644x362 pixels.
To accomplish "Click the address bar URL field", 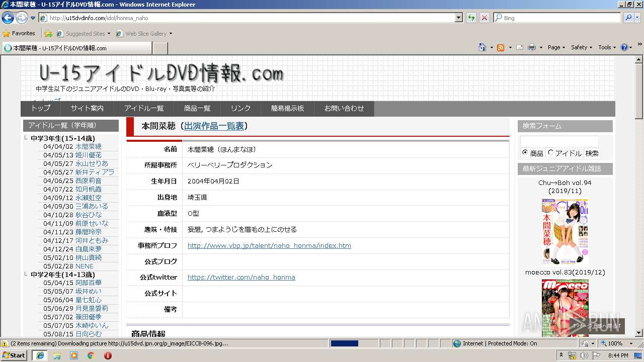I will [247, 18].
